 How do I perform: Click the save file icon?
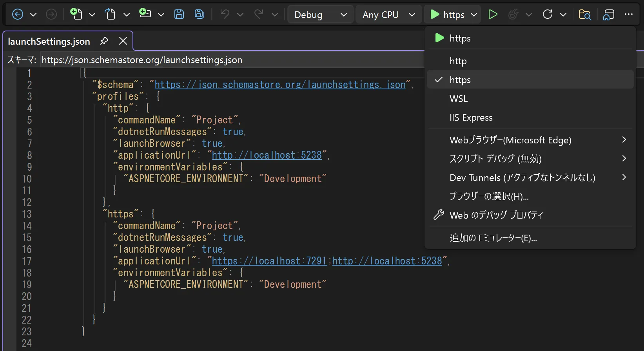click(179, 14)
